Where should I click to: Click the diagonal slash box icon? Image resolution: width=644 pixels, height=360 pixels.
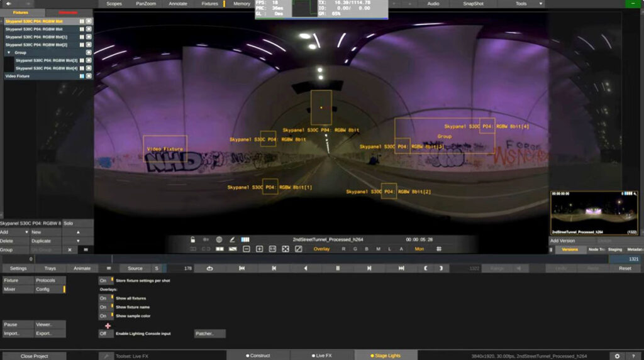(299, 249)
